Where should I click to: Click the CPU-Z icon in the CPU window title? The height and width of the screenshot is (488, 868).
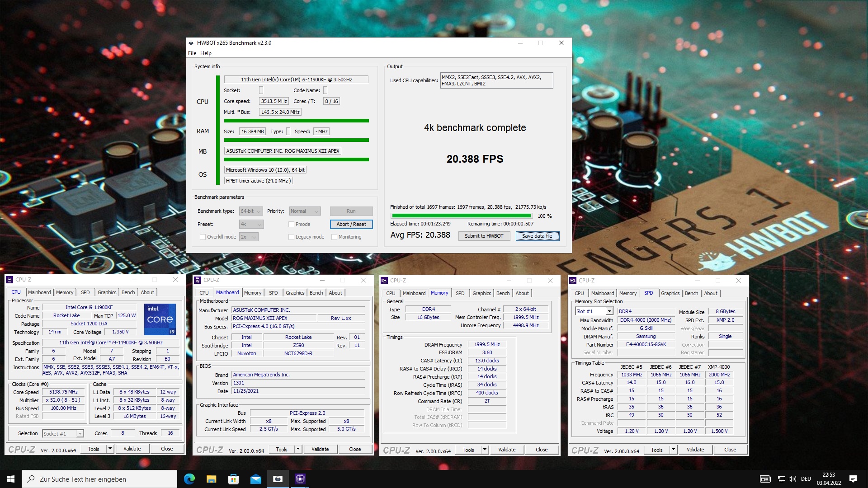9,280
